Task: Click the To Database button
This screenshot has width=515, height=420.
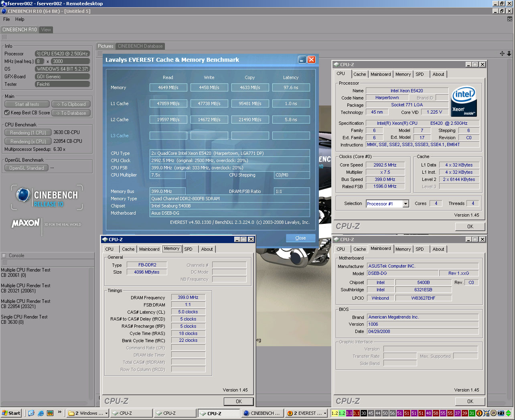Action: [x=71, y=113]
